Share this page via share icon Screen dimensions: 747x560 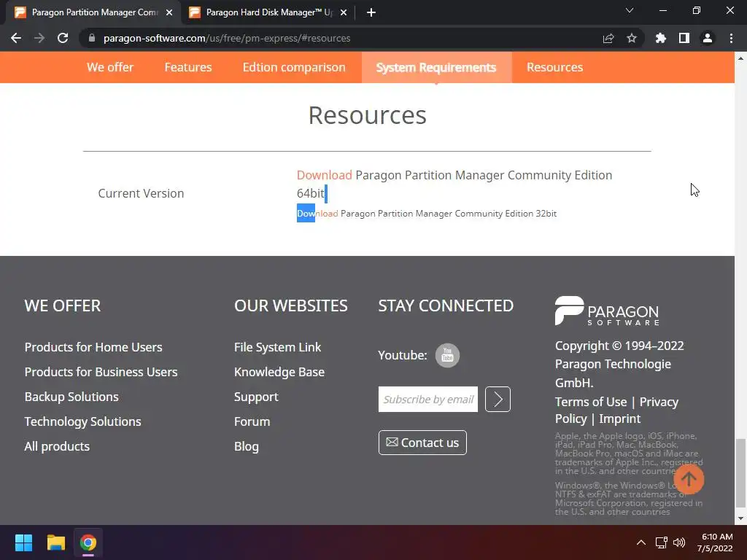[608, 38]
